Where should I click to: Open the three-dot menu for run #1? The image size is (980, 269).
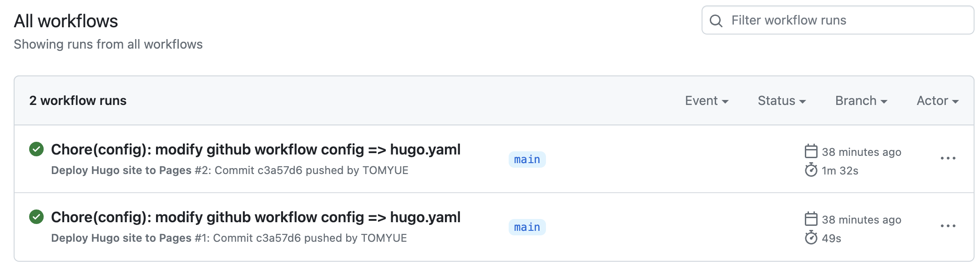[948, 226]
